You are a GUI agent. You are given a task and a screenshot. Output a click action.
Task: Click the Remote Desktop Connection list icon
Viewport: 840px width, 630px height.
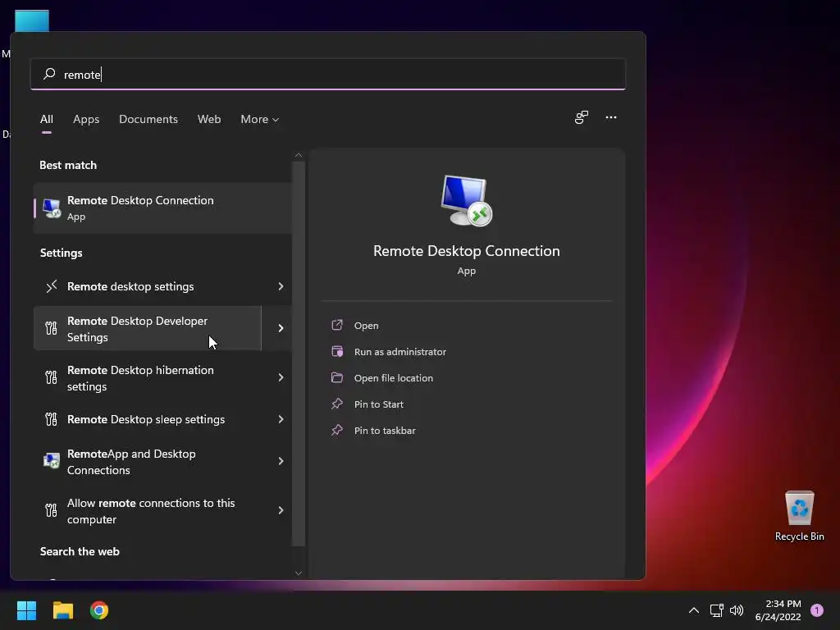(x=52, y=208)
